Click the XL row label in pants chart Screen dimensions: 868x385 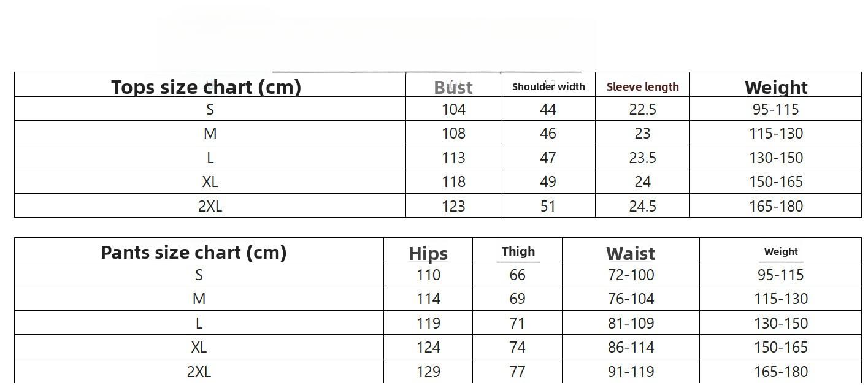(x=199, y=347)
